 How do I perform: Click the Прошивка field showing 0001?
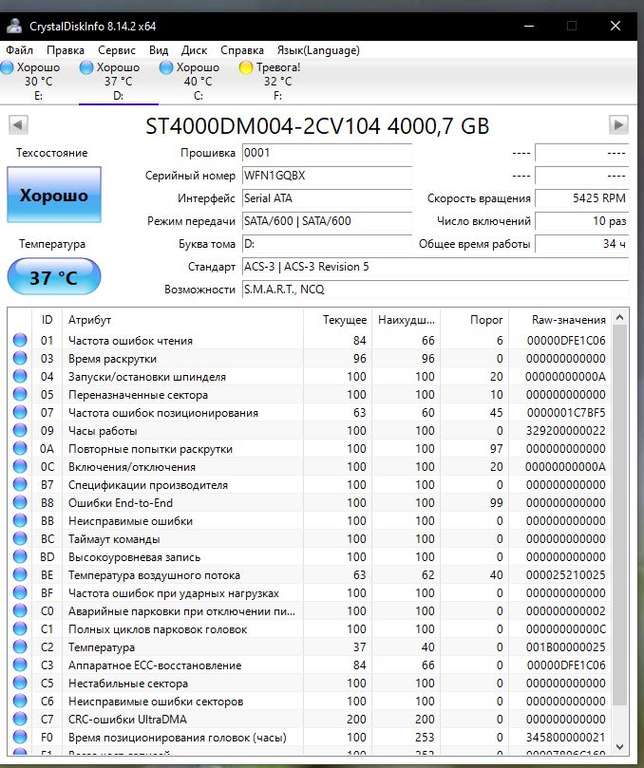[x=327, y=153]
